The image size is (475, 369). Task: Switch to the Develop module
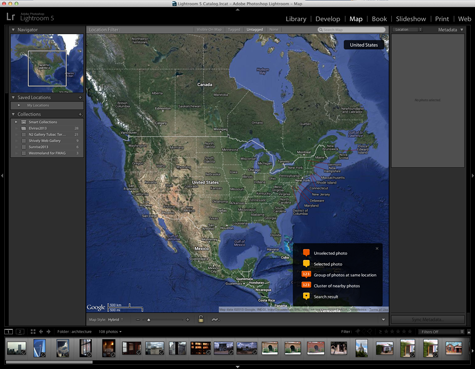coord(328,19)
